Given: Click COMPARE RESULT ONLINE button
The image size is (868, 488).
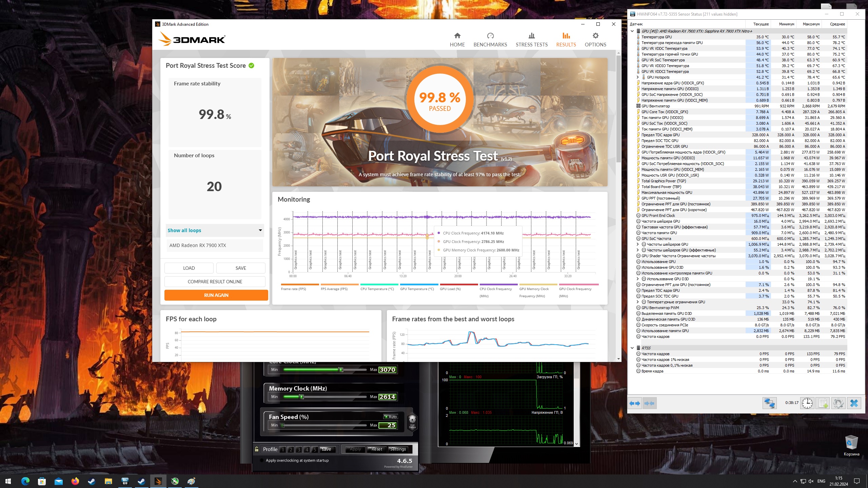Looking at the screenshot, I should [x=215, y=282].
